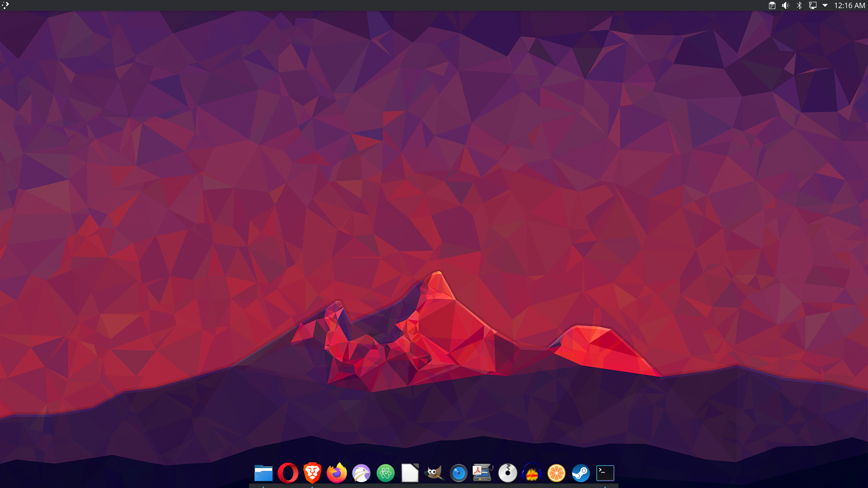The image size is (868, 488).
Task: Open the application launcher in the top panel
Action: pos(5,5)
